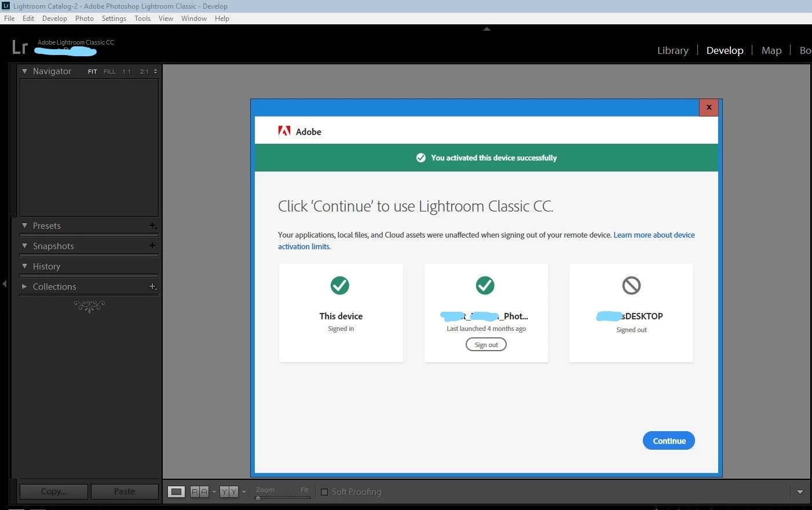Click the Adobe logo in the dialog
This screenshot has height=510, width=812.
click(284, 131)
